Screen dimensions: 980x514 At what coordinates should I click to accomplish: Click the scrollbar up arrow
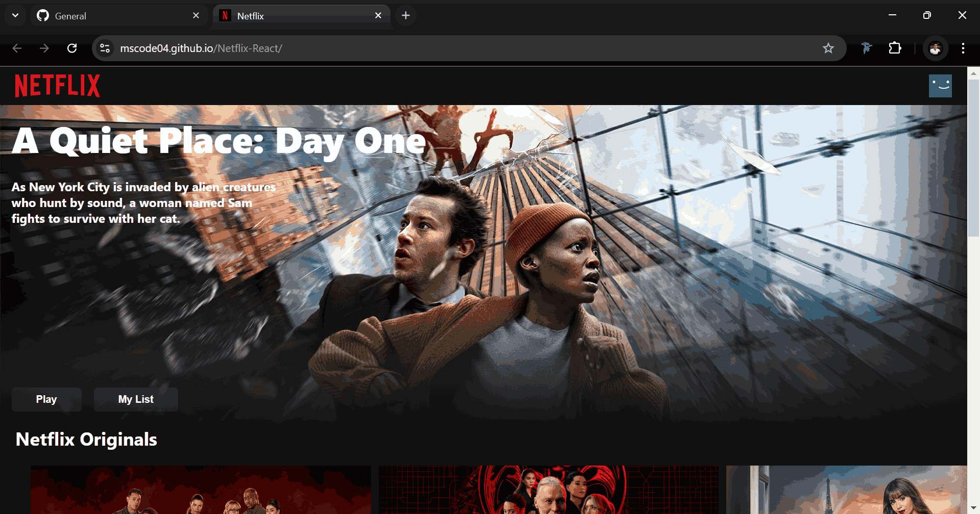point(973,73)
